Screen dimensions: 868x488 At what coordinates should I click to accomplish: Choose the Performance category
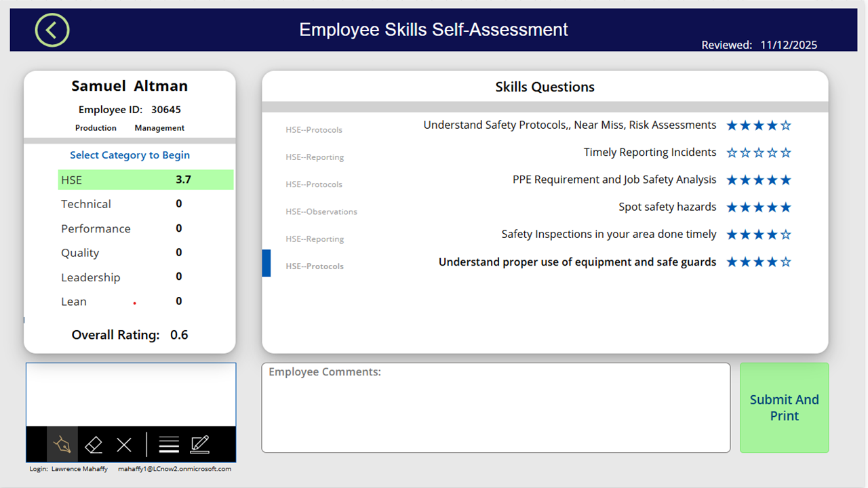click(x=96, y=228)
